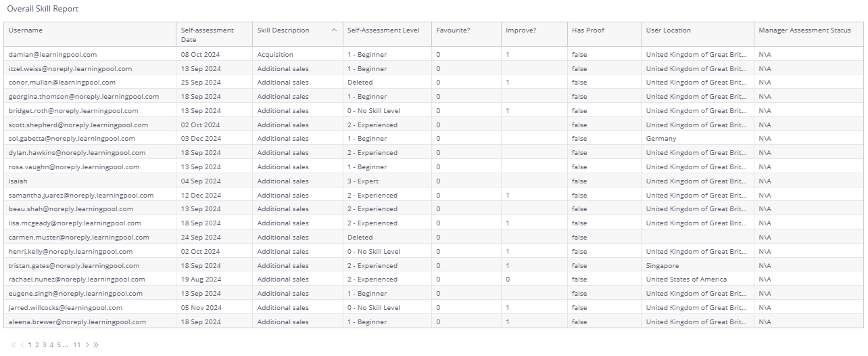
Task: Sort by Self-assessment Date column
Action: (x=207, y=35)
